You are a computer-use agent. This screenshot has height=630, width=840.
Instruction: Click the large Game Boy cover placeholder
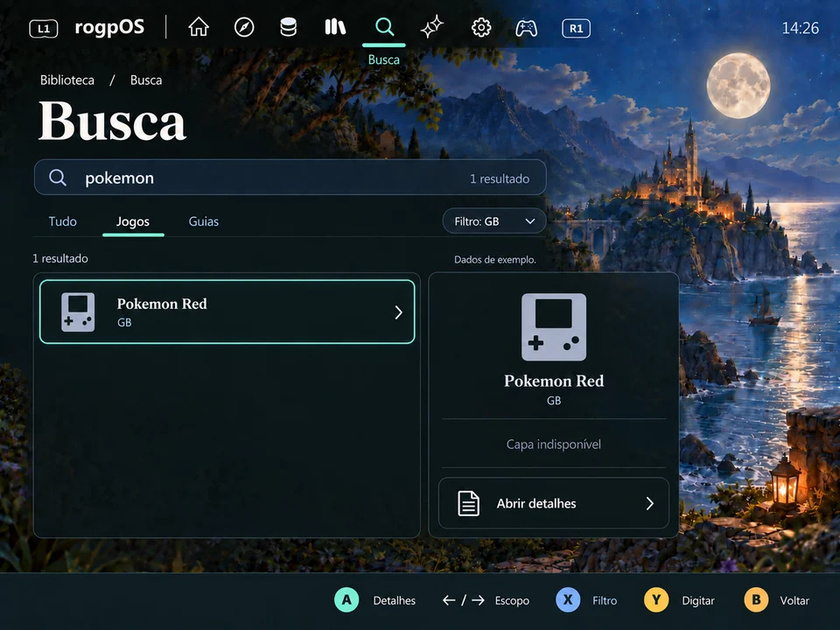pyautogui.click(x=553, y=326)
